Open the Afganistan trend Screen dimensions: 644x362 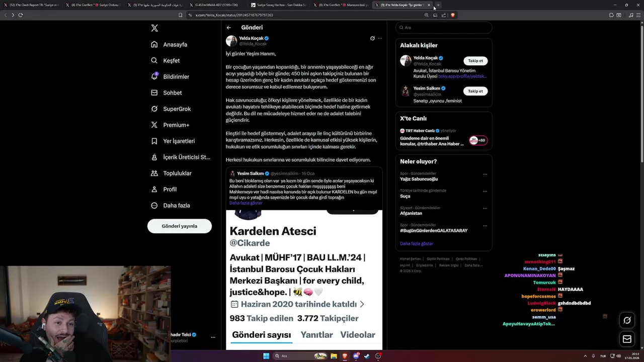411,213
